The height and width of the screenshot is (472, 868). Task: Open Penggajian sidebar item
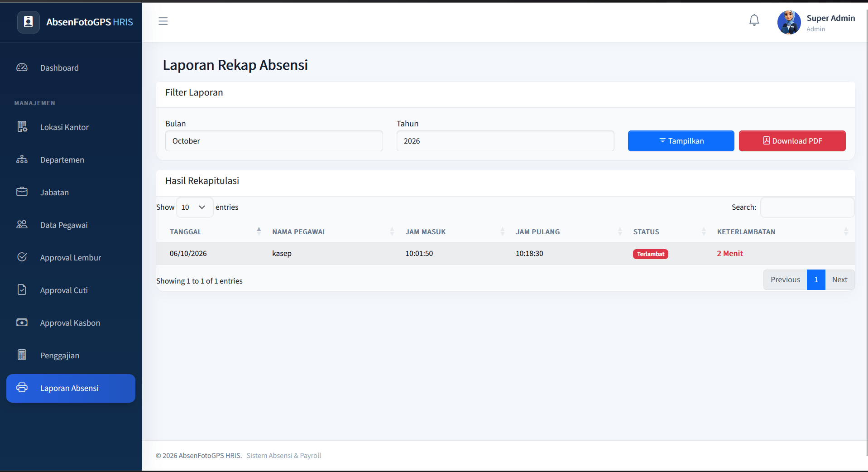point(71,356)
